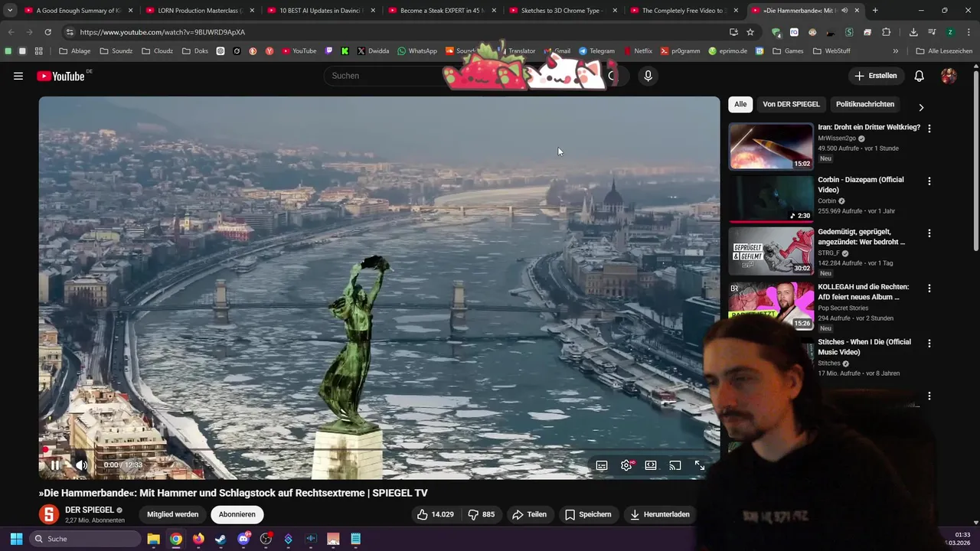Viewport: 980px width, 551px height.
Task: Open the WhatsApp bookmark
Action: [x=416, y=51]
